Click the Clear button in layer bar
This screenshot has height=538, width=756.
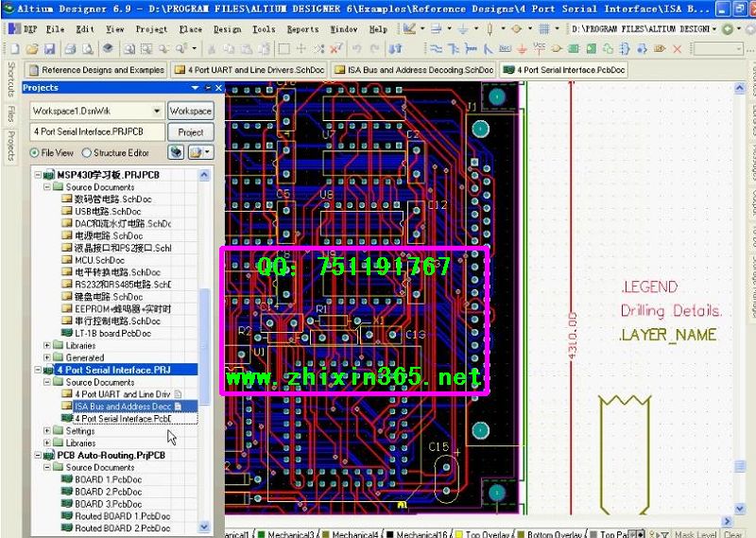tap(733, 534)
